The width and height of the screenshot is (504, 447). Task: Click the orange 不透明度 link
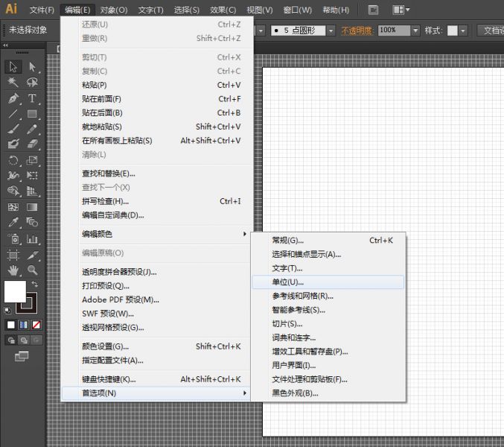pos(358,31)
